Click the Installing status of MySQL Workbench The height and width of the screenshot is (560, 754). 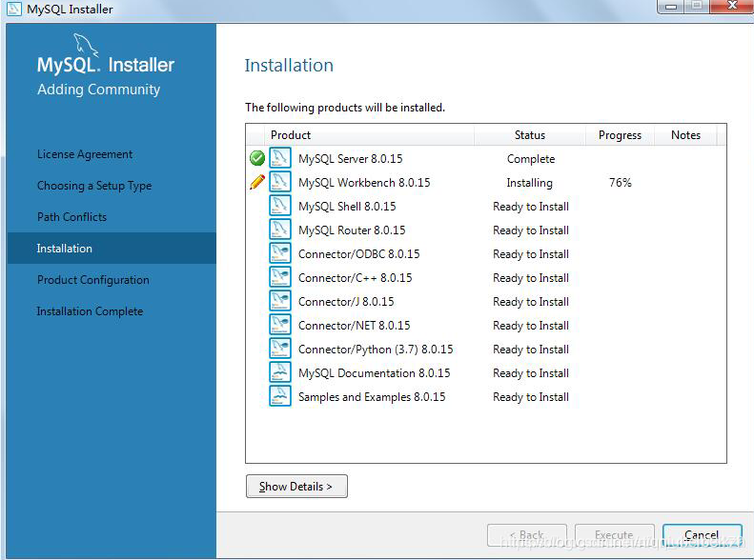tap(530, 183)
